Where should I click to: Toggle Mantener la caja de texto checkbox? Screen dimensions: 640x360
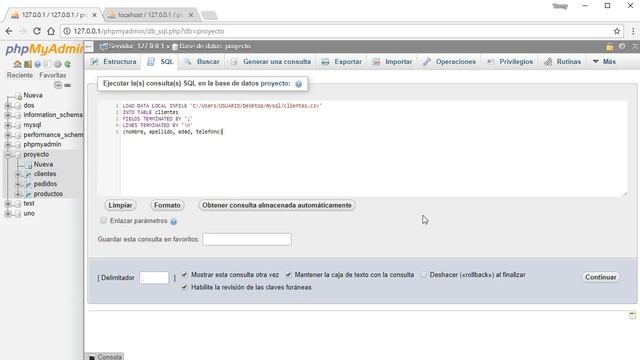tap(289, 275)
